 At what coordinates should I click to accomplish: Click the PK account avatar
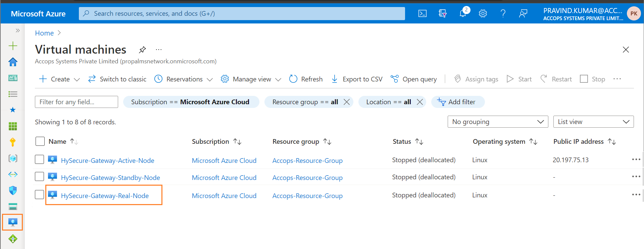tap(634, 14)
